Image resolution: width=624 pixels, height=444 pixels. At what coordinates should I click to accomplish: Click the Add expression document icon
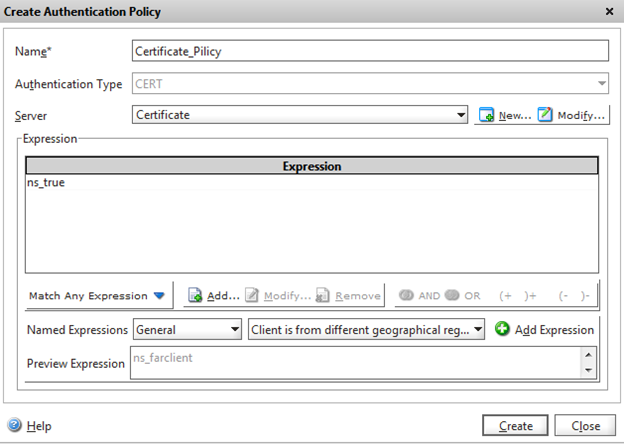click(195, 295)
